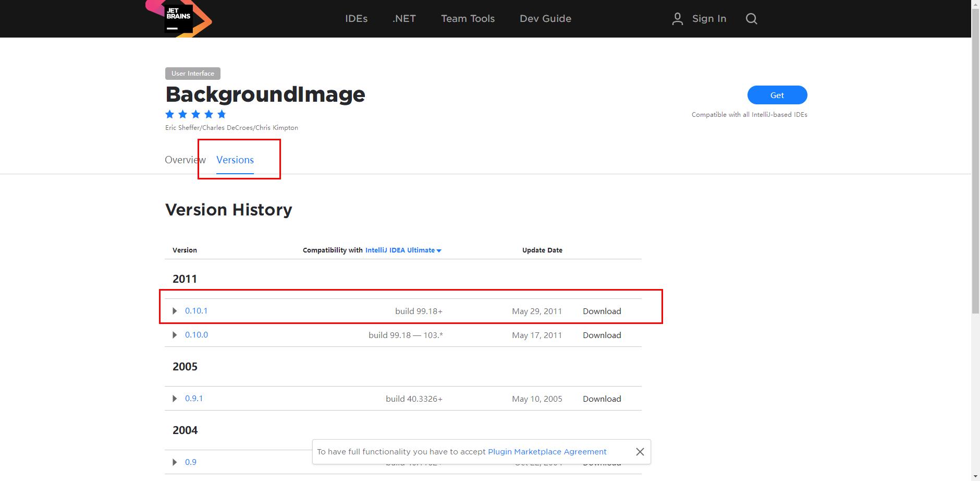This screenshot has height=481, width=980.
Task: Open the search magnifier icon
Action: pos(751,19)
